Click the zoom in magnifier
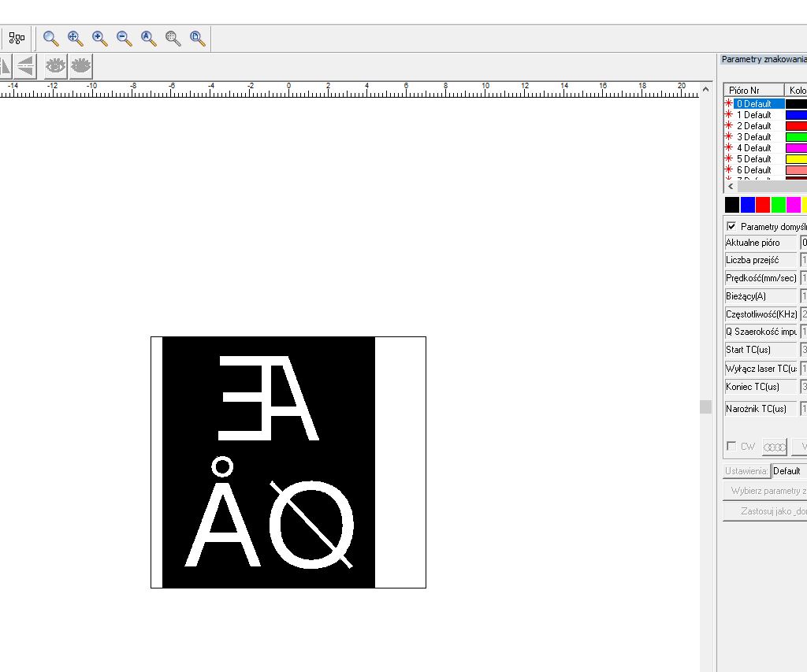Screen dimensions: 807x672 point(100,39)
